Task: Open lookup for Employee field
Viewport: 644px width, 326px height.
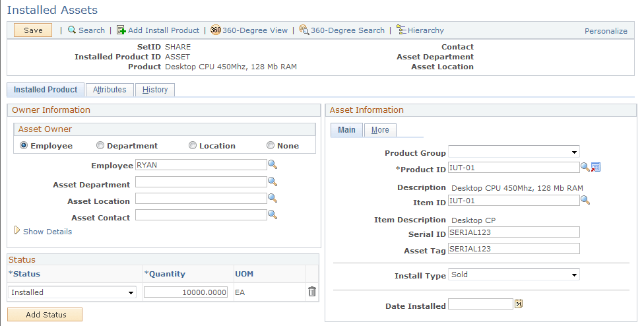Action: (x=273, y=164)
